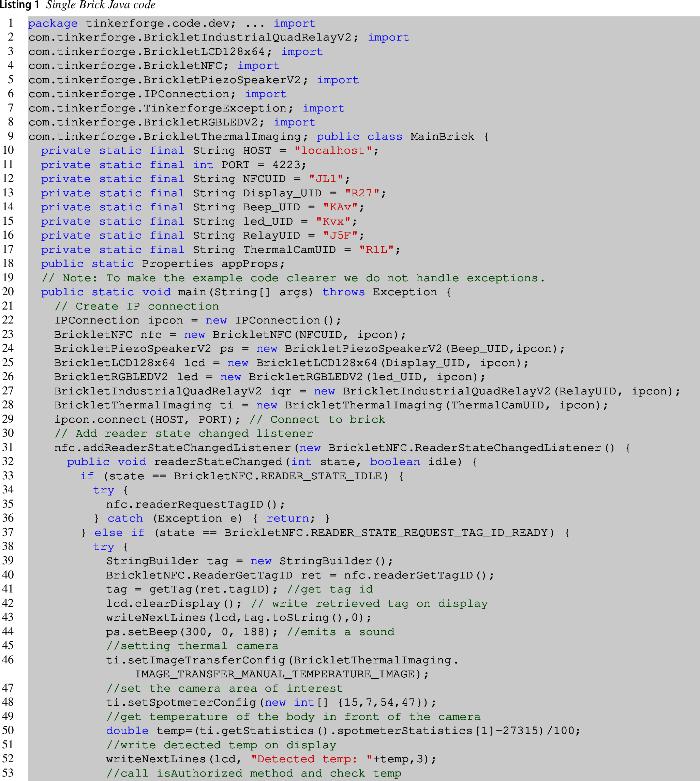This screenshot has height=781, width=700.
Task: Click 'com.tinkerforge.IPConnection;' text
Action: pyautogui.click(x=132, y=94)
